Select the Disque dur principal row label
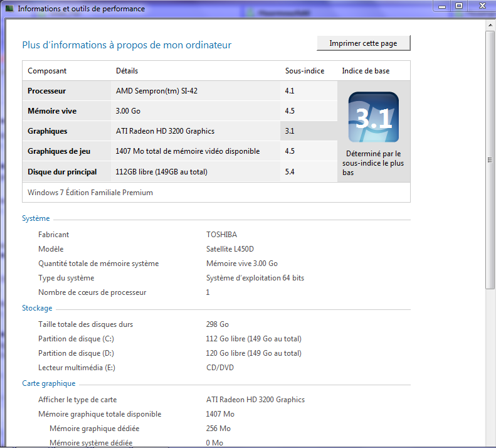Image resolution: width=496 pixels, height=448 pixels. click(62, 172)
